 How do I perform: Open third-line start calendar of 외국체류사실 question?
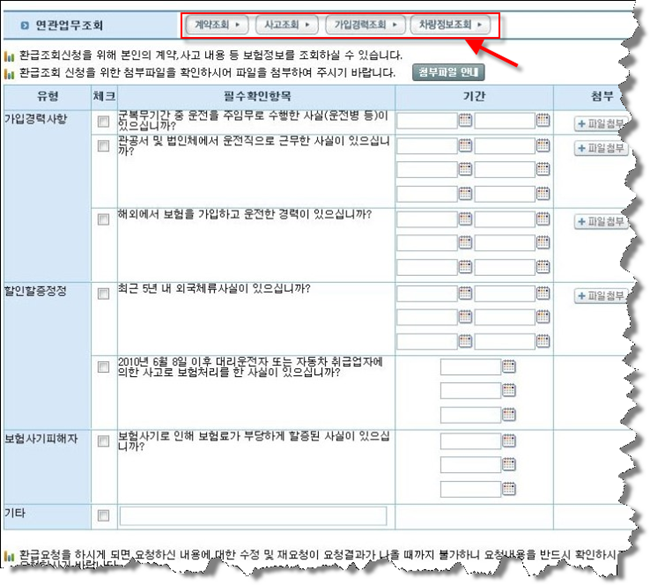[x=465, y=342]
